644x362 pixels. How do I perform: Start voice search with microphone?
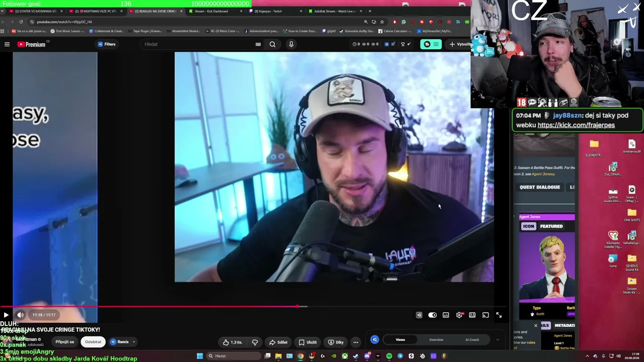pyautogui.click(x=291, y=44)
